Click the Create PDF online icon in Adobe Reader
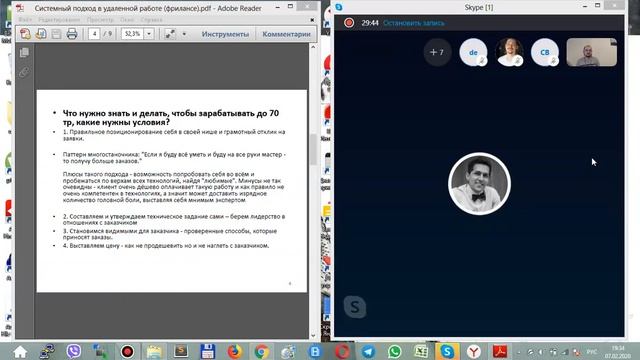 pyautogui.click(x=25, y=34)
